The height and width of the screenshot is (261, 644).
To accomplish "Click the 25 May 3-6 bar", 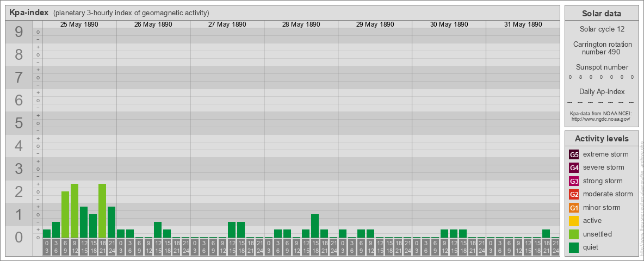I will pyautogui.click(x=56, y=230).
